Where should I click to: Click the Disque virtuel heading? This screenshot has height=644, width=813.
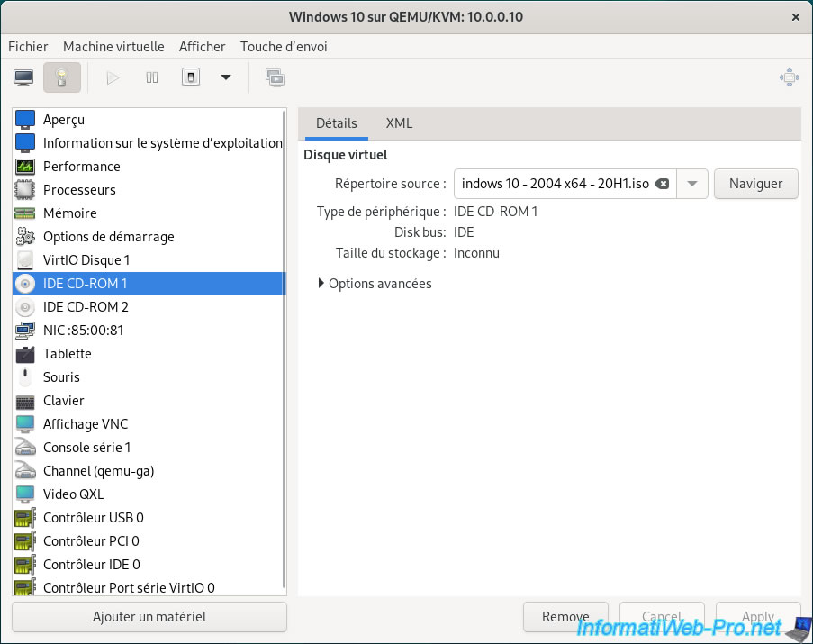(346, 155)
